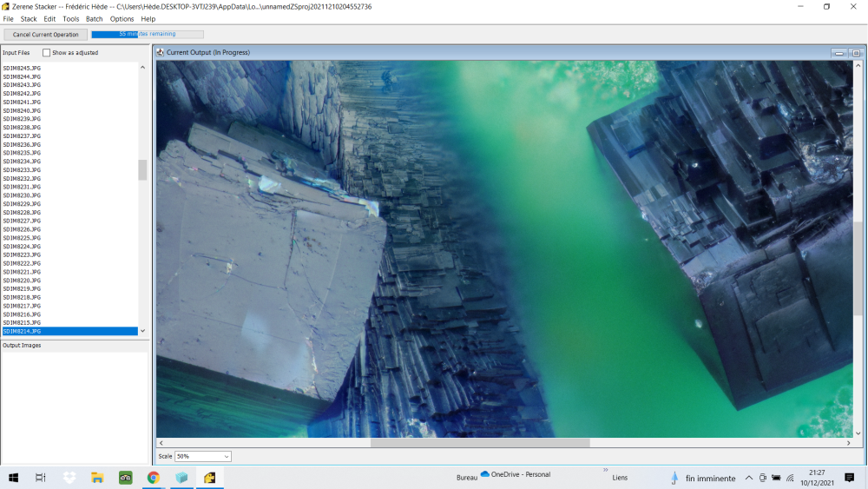Open the Stack menu

[29, 18]
